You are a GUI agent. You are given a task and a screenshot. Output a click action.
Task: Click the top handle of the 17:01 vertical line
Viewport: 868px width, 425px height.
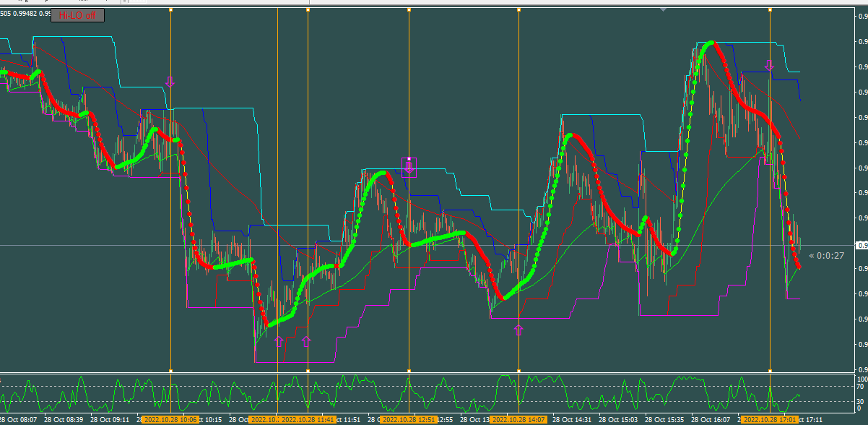[x=770, y=10]
